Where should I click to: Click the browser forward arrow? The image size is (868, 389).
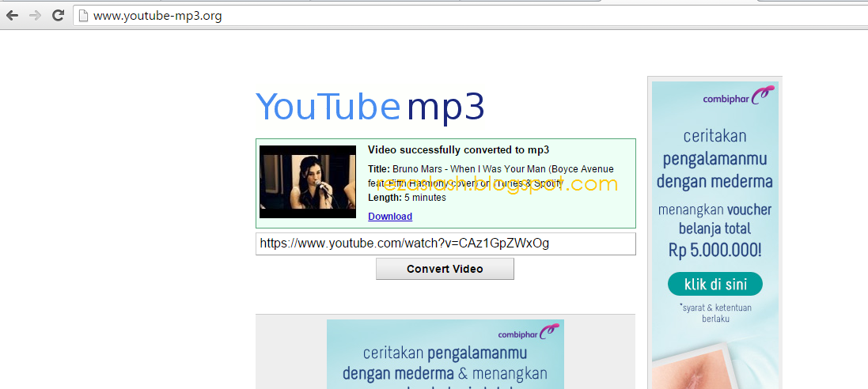click(x=35, y=16)
